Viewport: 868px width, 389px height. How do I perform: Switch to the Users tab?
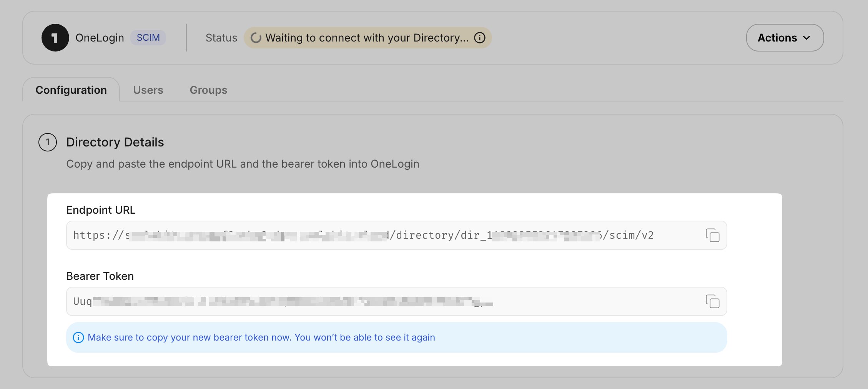tap(148, 90)
